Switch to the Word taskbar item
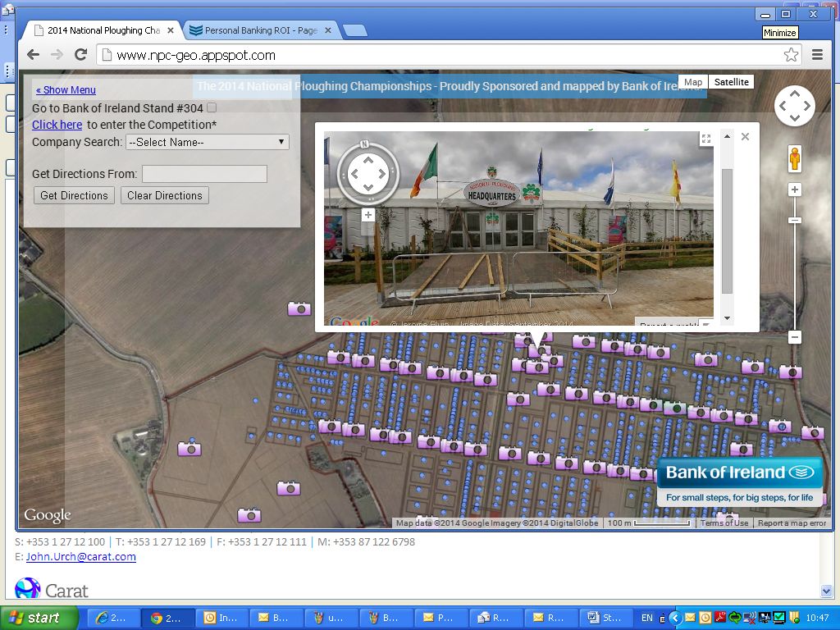Viewport: 840px width, 630px height. coord(605,618)
